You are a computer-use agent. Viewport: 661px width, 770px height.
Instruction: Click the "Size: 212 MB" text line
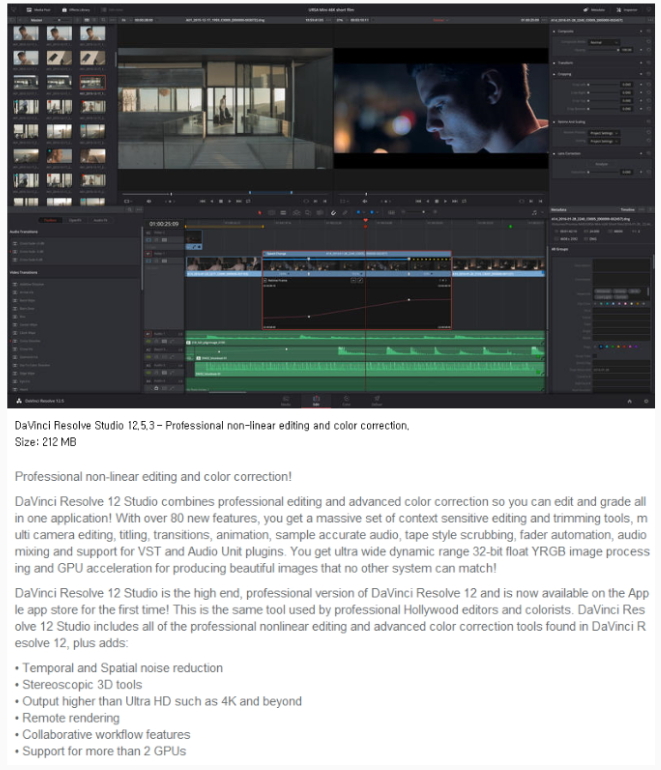click(x=45, y=442)
